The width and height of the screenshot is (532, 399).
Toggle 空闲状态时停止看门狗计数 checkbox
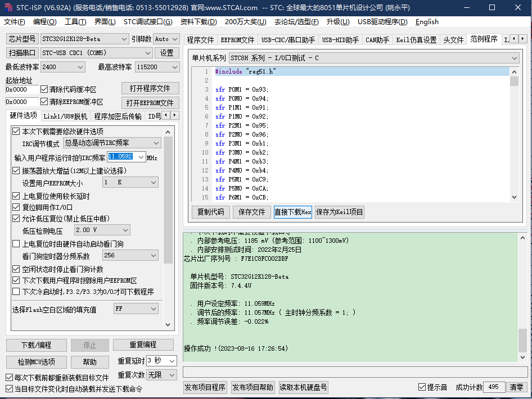[16, 269]
